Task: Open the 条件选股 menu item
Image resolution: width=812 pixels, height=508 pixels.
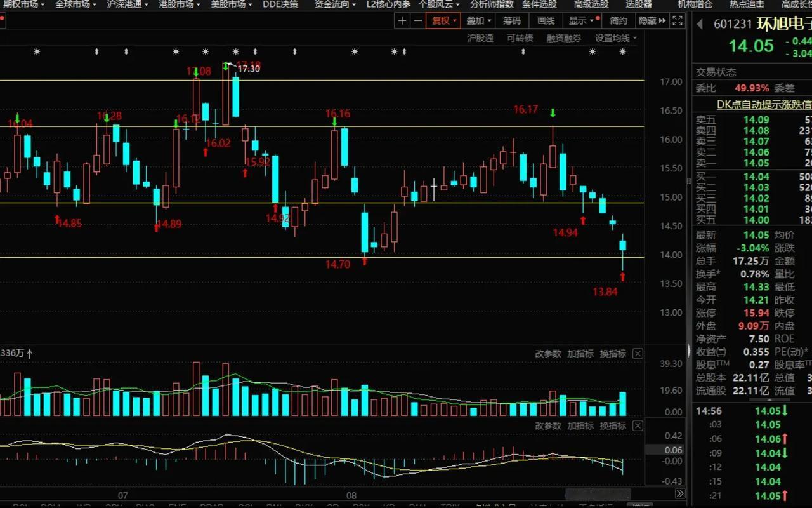Action: (x=539, y=4)
